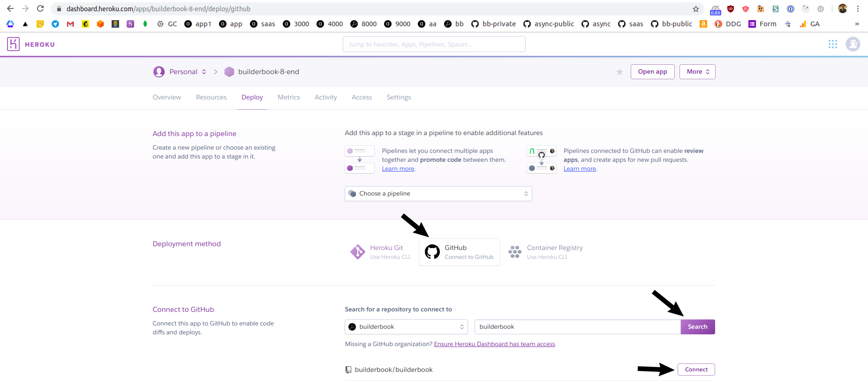The width and height of the screenshot is (868, 385).
Task: Go back with the browser back arrow
Action: point(10,8)
